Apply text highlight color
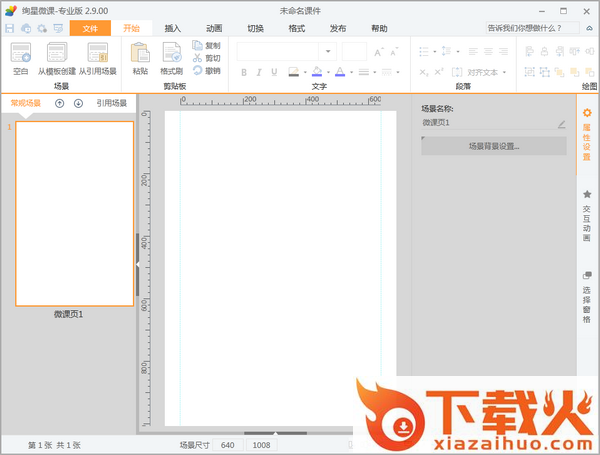Screen dimensions: 600x455 (x=293, y=72)
